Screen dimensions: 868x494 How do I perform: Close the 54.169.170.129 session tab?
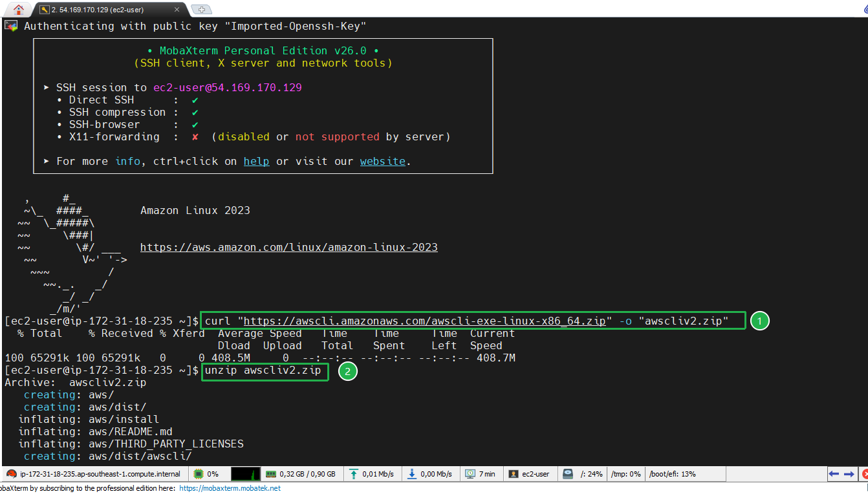[177, 10]
